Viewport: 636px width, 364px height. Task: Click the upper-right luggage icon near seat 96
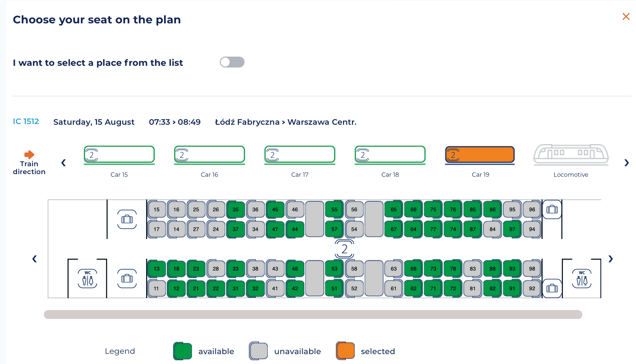(x=552, y=209)
